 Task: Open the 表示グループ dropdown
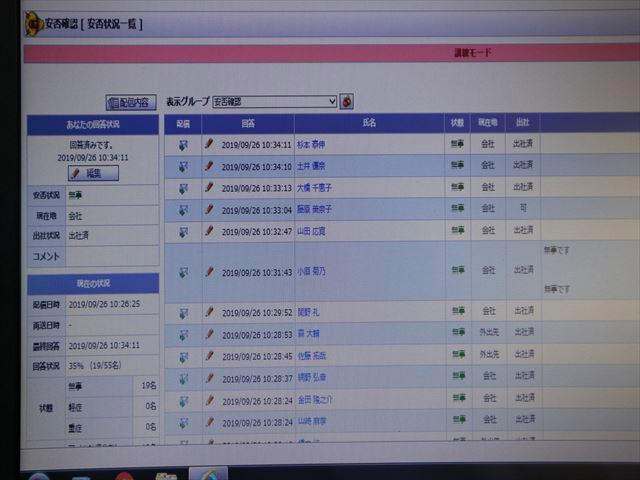pyautogui.click(x=275, y=102)
